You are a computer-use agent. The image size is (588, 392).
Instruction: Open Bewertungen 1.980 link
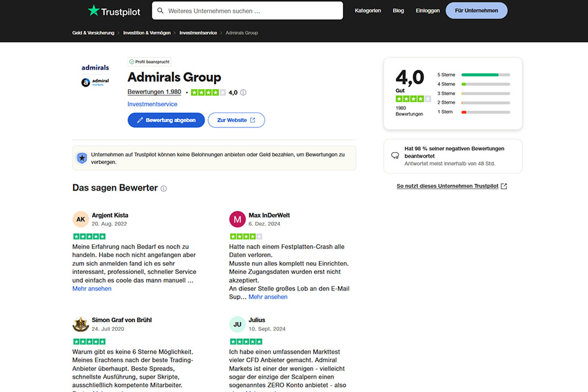(154, 92)
